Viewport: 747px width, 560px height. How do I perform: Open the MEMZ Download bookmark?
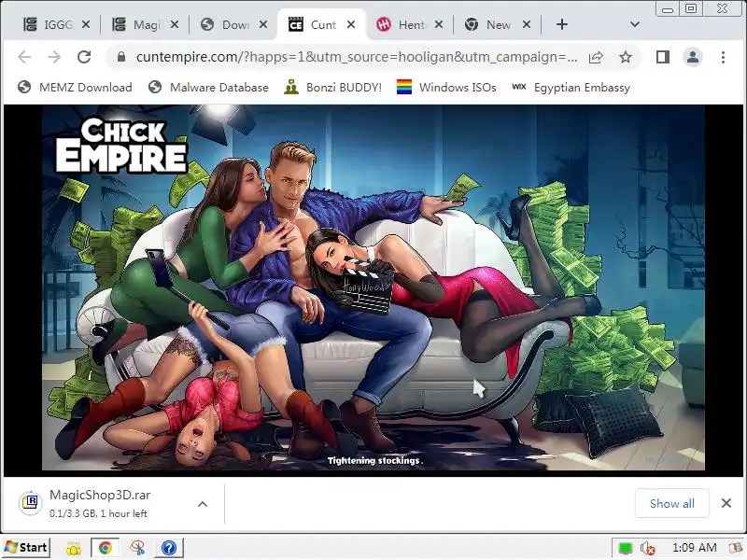click(75, 88)
